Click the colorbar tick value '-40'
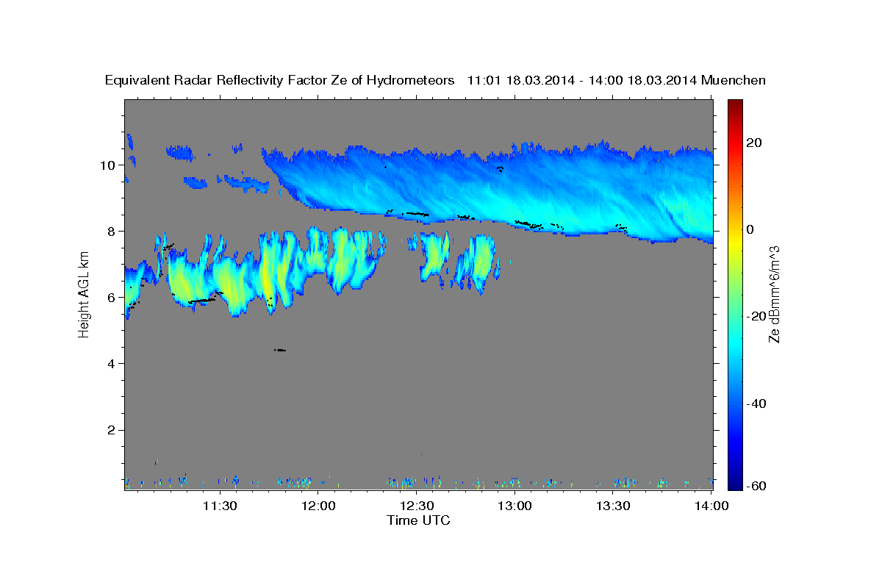882x588 pixels. coord(755,404)
